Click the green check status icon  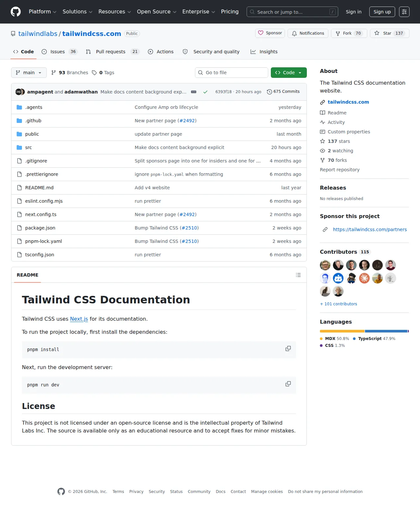(205, 92)
